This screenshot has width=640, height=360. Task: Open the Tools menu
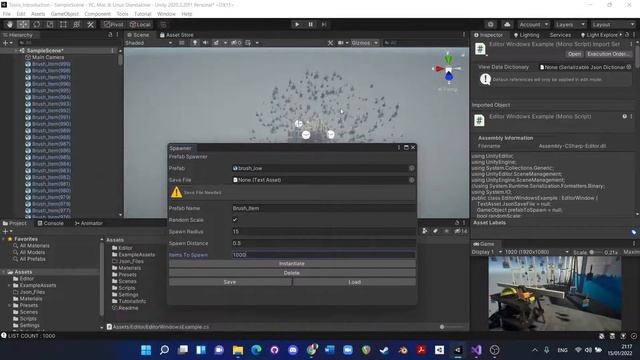[x=122, y=14]
